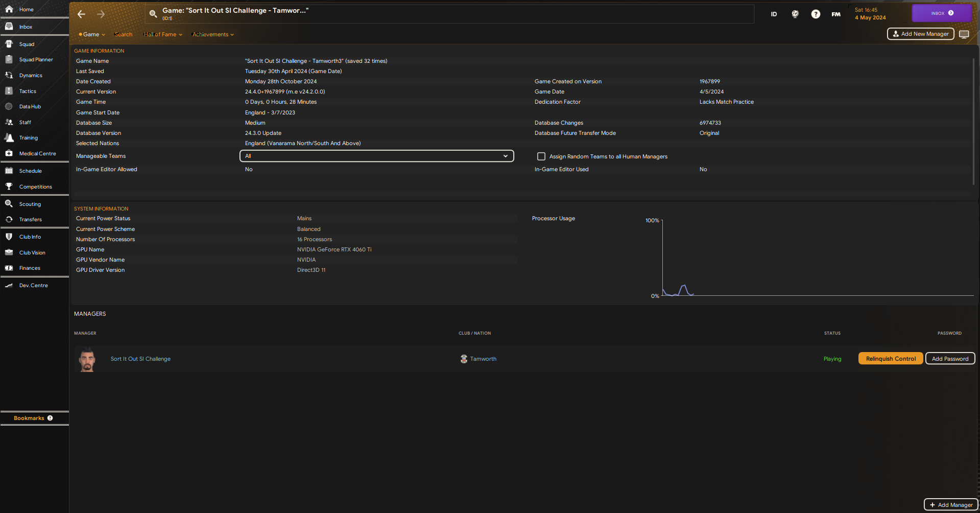Image resolution: width=980 pixels, height=513 pixels.
Task: Click the Add Password button
Action: click(x=950, y=359)
